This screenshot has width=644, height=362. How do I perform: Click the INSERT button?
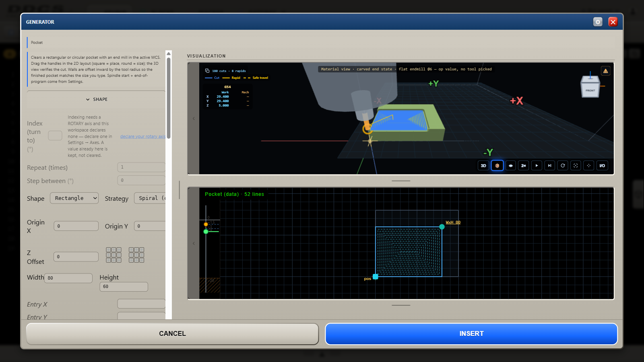[471, 334]
